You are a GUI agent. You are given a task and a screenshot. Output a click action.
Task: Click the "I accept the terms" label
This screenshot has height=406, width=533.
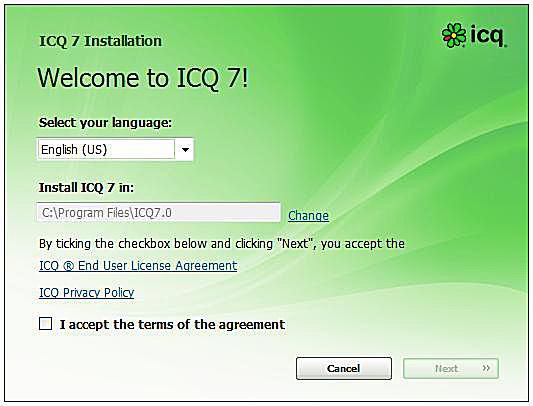[x=172, y=324]
